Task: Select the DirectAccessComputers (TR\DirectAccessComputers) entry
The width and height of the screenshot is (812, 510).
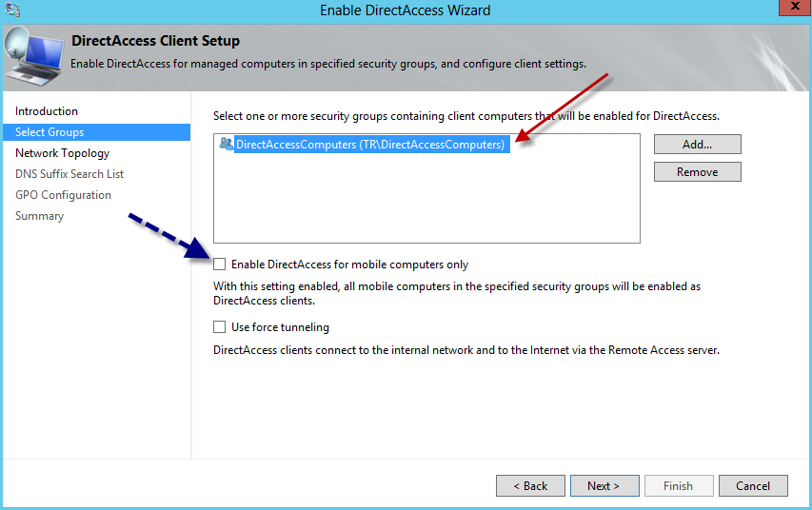Action: pos(369,145)
